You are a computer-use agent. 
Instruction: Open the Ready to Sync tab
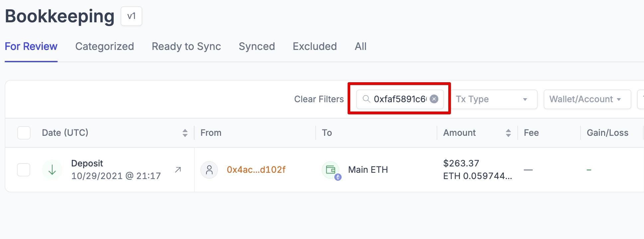click(186, 46)
